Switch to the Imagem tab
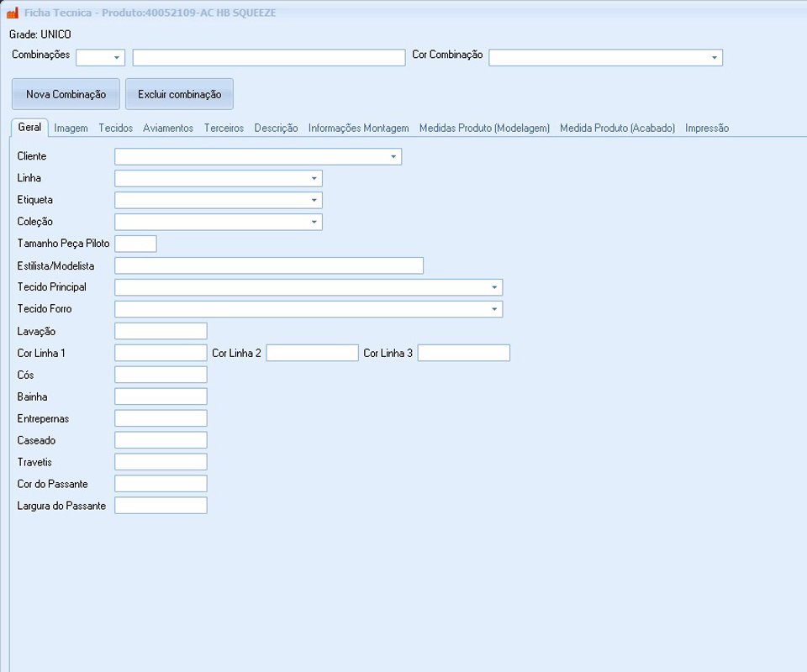 [x=71, y=129]
